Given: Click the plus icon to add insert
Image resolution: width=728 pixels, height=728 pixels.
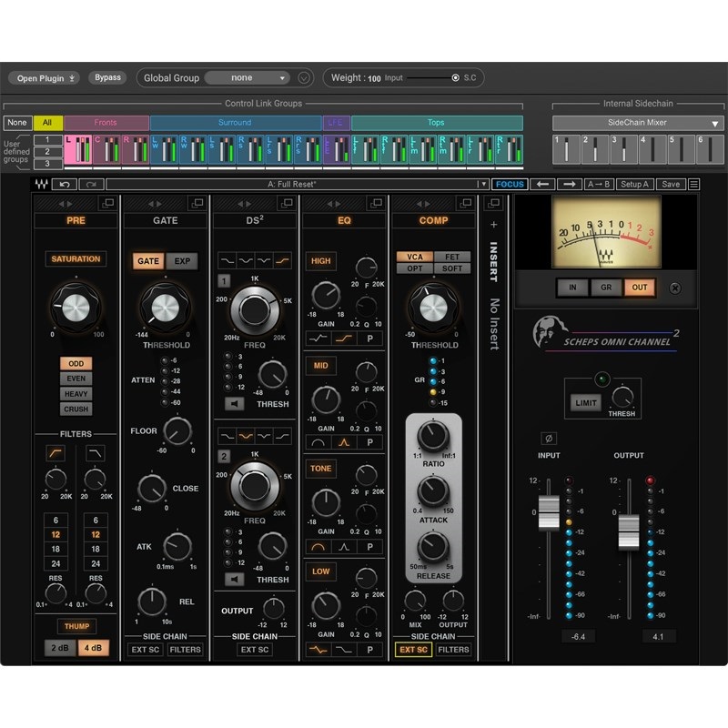Looking at the screenshot, I should pos(493,225).
